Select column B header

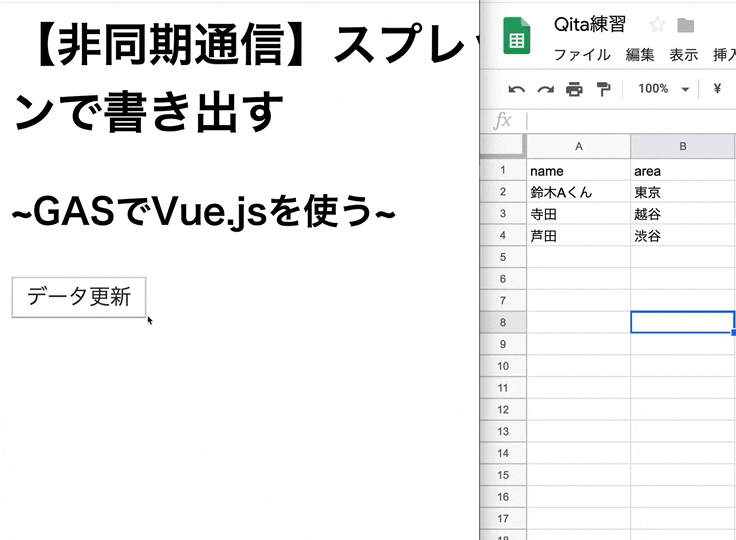click(x=682, y=147)
